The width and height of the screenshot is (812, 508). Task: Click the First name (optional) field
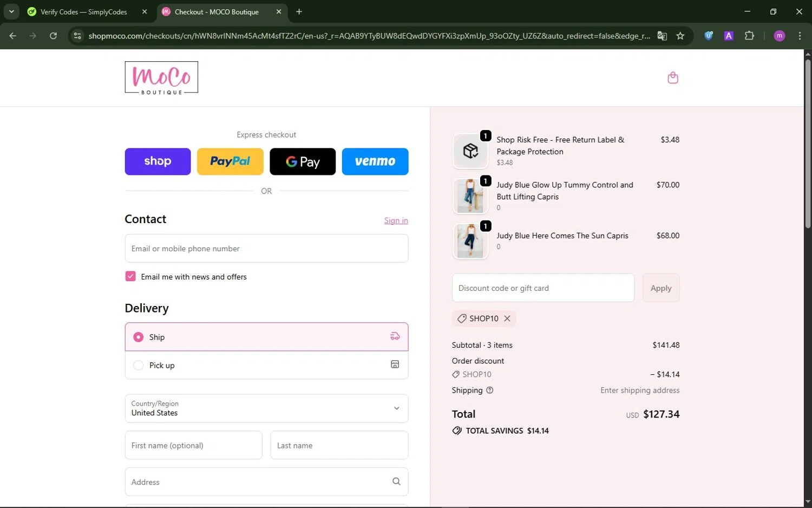(193, 445)
